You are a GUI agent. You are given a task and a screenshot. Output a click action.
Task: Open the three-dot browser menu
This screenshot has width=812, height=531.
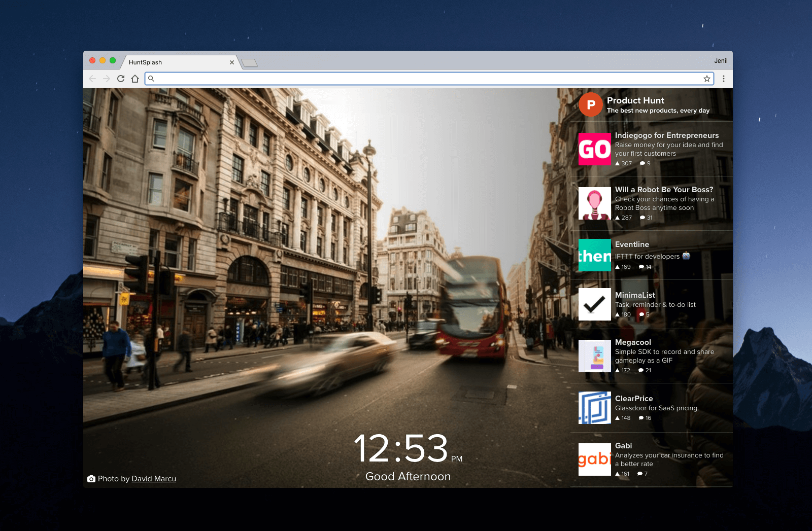coord(724,79)
